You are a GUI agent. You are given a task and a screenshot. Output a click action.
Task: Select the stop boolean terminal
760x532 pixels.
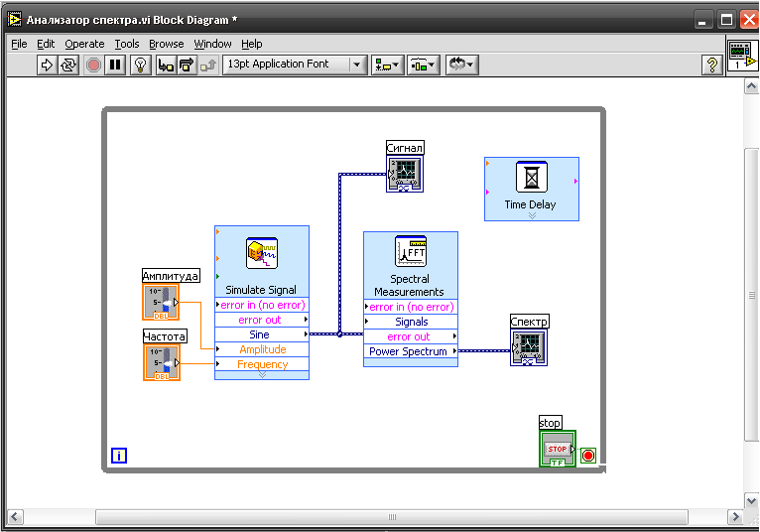558,449
